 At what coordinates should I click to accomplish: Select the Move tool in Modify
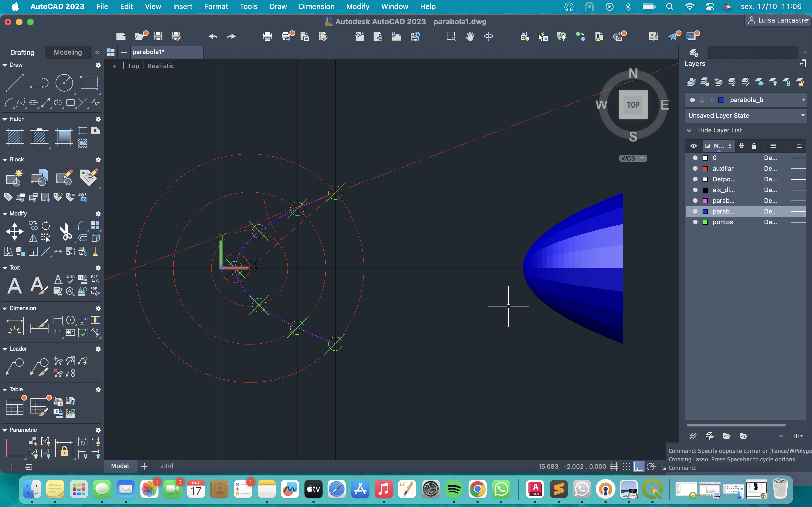14,232
